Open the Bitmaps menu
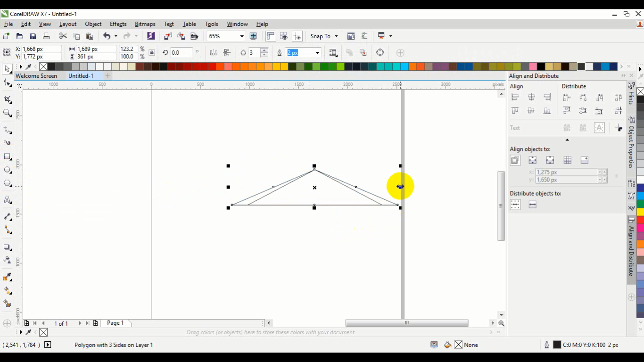This screenshot has height=362, width=644. [145, 24]
